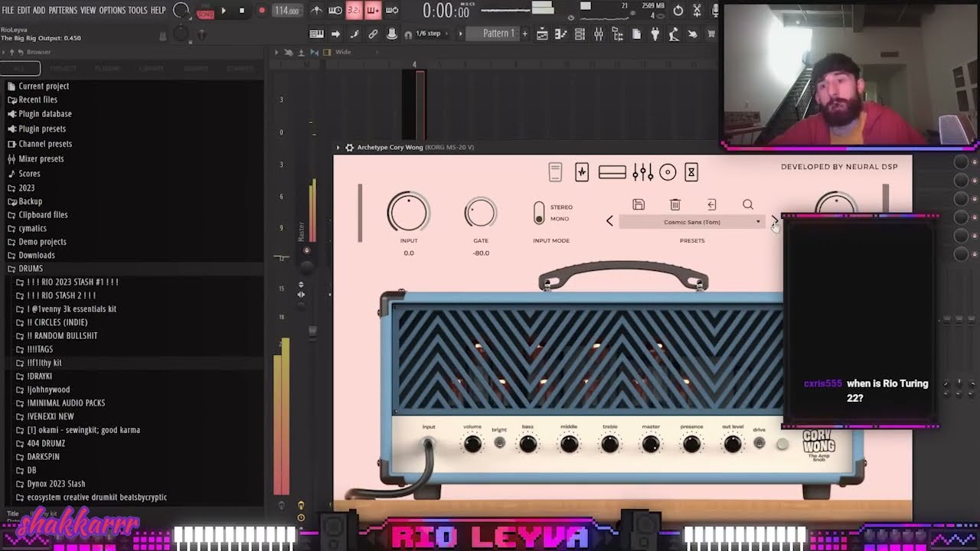Click the save preset floppy icon
The width and height of the screenshot is (980, 551).
pyautogui.click(x=639, y=204)
